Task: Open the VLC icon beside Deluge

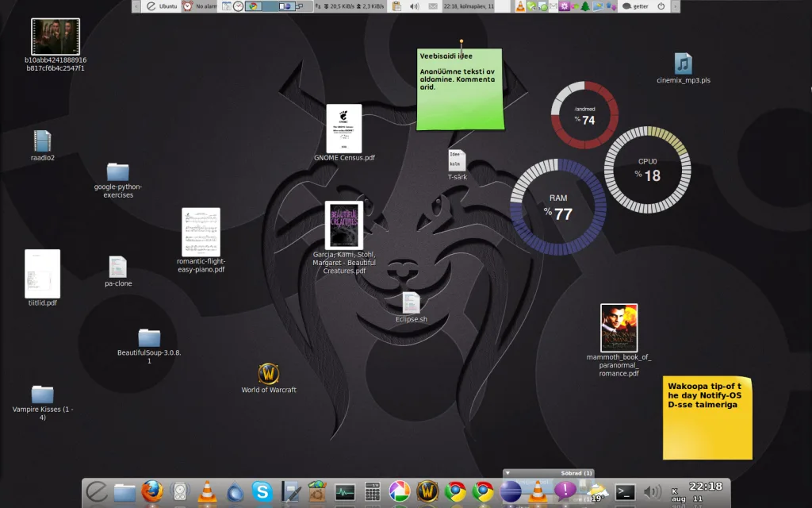Action: tap(207, 491)
